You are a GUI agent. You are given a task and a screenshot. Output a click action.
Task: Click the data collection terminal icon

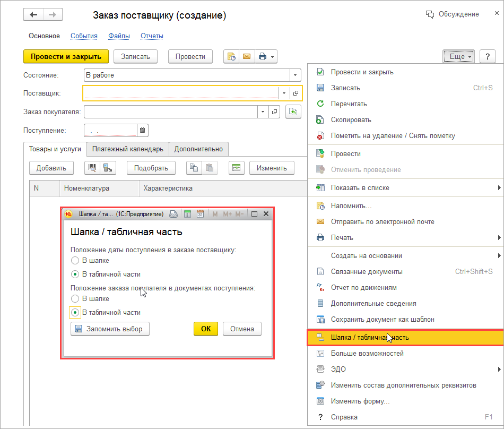(x=108, y=168)
